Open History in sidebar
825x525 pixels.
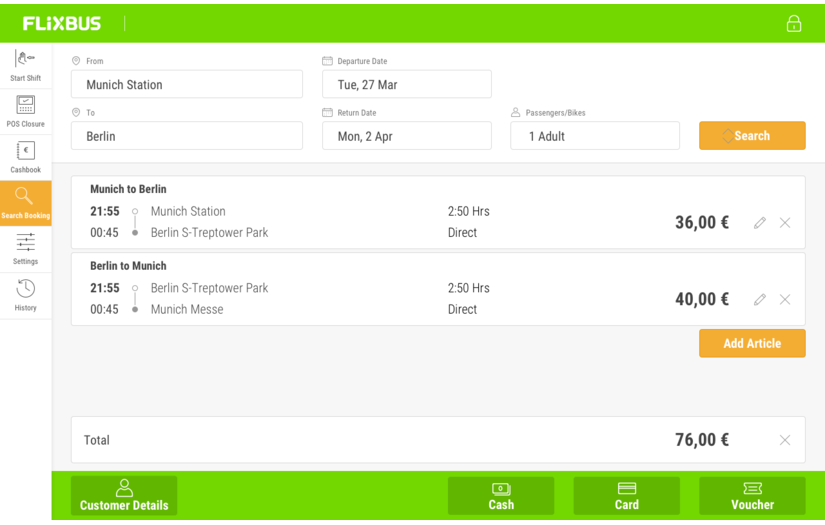click(x=25, y=296)
